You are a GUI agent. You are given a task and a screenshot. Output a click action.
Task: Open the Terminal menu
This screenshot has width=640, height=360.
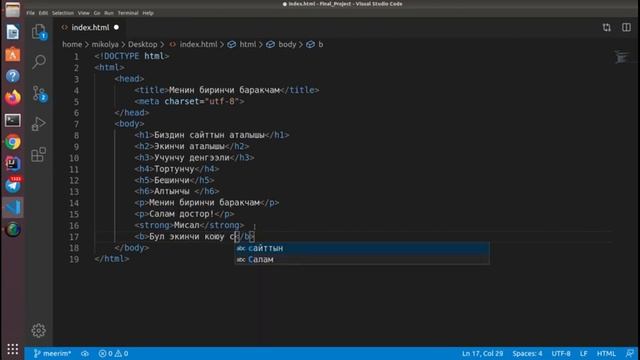(128, 13)
